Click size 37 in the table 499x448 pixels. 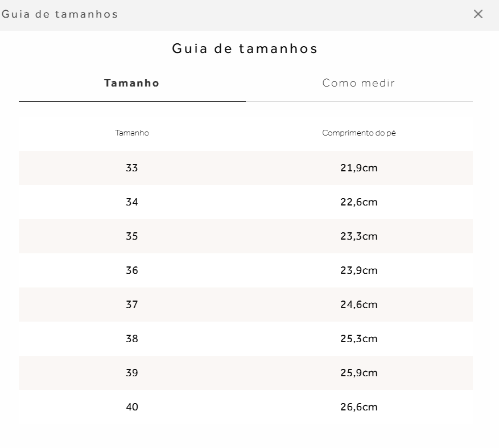[132, 305]
